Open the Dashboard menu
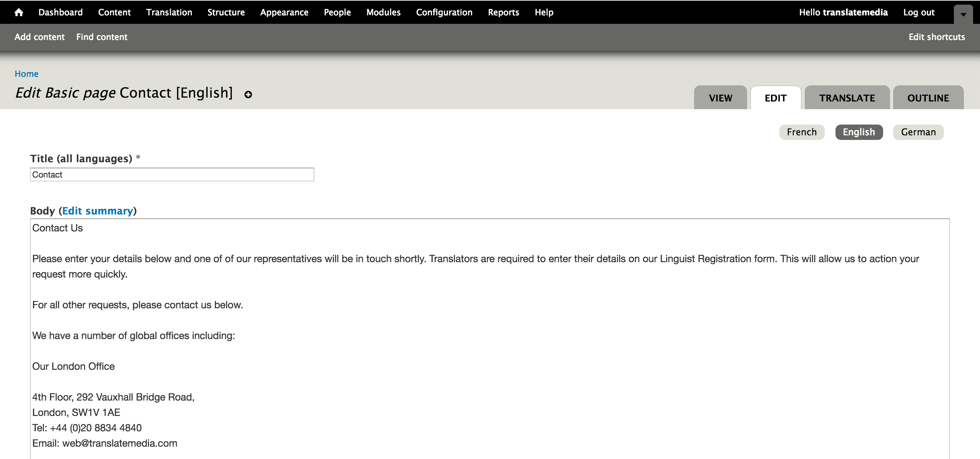 (x=60, y=12)
